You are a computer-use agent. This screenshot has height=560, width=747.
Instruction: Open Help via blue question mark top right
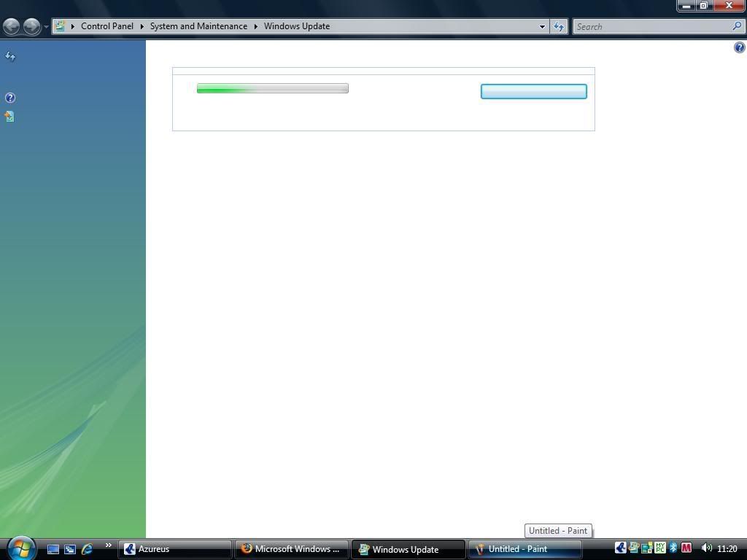(x=740, y=47)
